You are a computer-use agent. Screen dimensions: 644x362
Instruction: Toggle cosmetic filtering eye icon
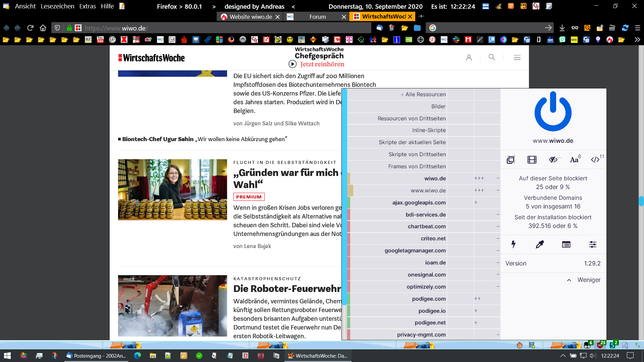[x=553, y=160]
